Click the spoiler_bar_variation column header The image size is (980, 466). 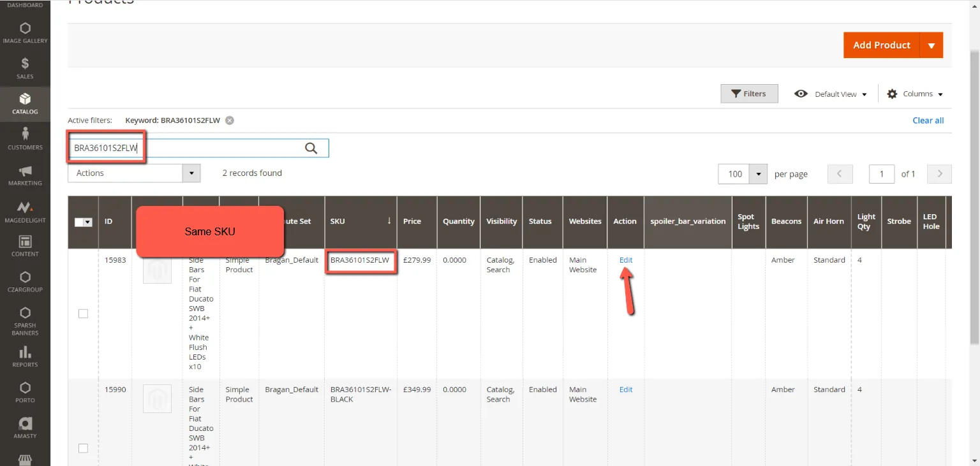(x=688, y=221)
